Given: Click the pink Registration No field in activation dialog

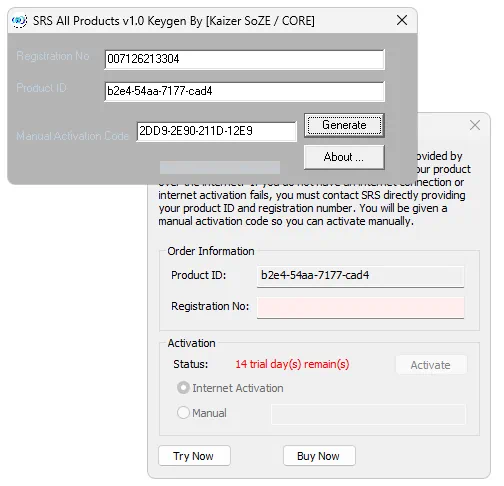Looking at the screenshot, I should [x=360, y=308].
